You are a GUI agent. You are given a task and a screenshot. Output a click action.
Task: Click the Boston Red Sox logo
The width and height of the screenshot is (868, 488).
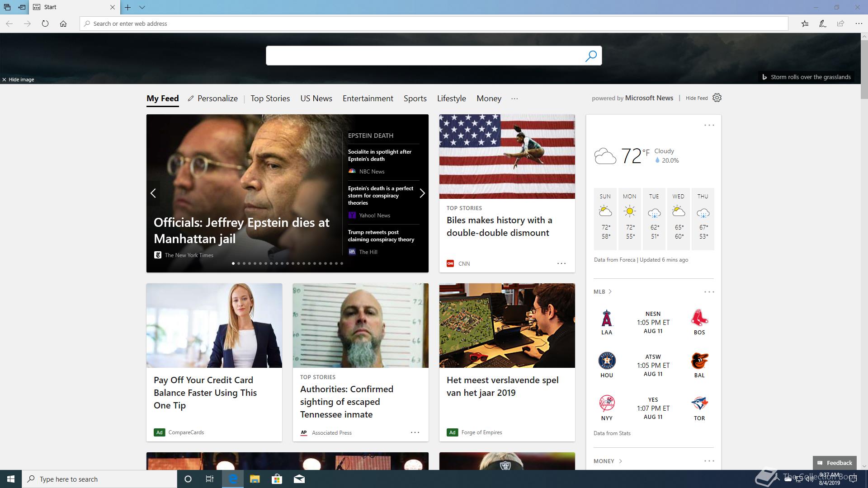pos(699,318)
